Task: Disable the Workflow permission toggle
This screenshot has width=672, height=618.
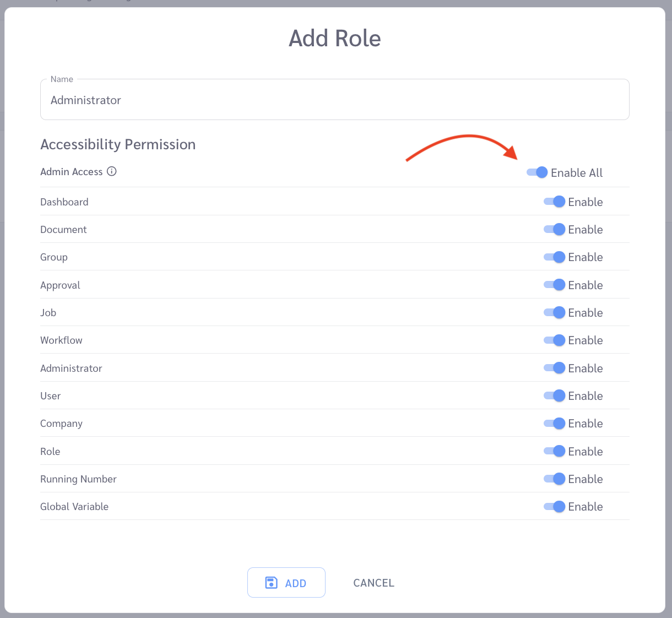Action: point(554,340)
